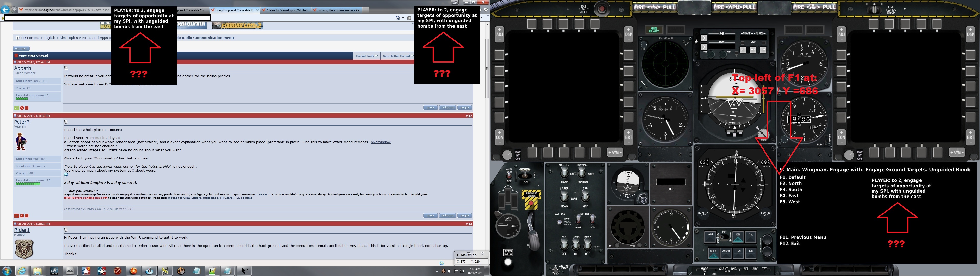Click left MFCD ADJ rocker switch
Screen dimensions: 980x276
pyautogui.click(x=499, y=34)
